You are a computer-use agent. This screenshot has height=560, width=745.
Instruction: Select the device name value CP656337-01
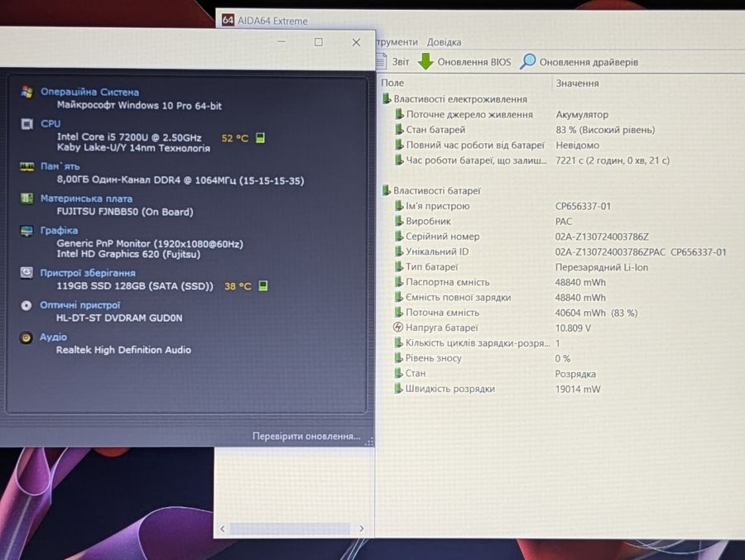pyautogui.click(x=583, y=206)
